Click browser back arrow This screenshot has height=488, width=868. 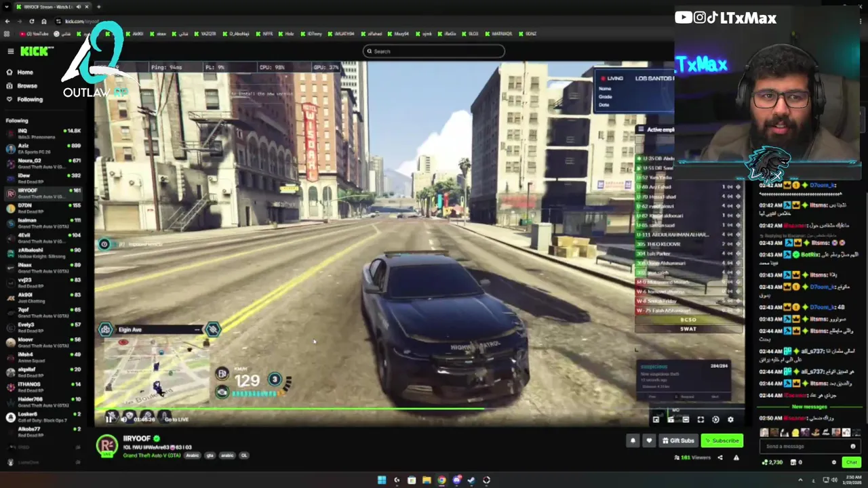click(7, 21)
